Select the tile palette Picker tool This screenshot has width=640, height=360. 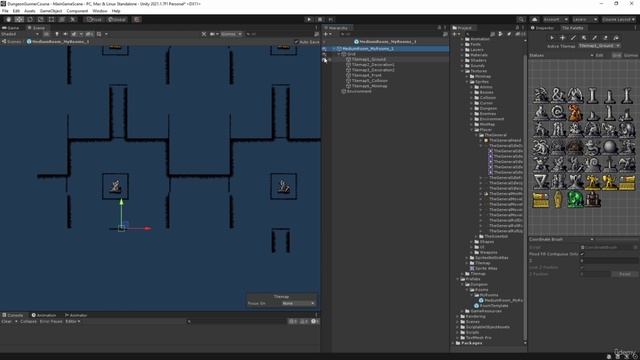594,38
